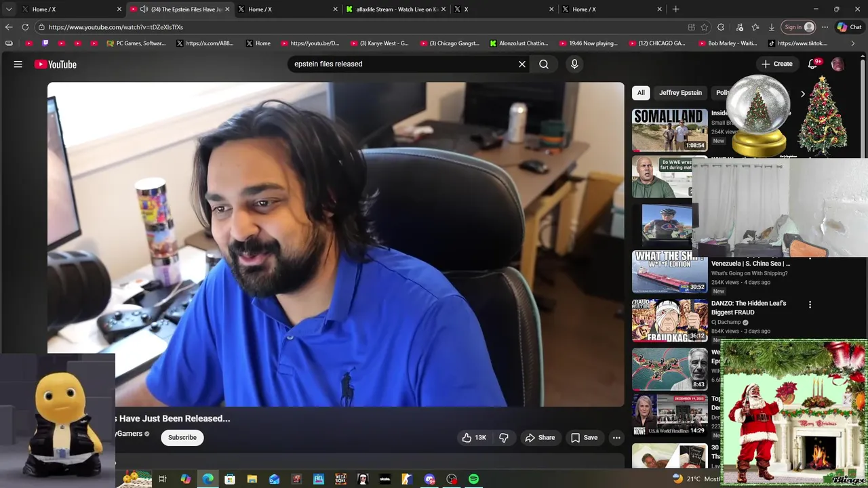Open Task View on the taskbar
Viewport: 868px width, 488px height.
click(163, 479)
